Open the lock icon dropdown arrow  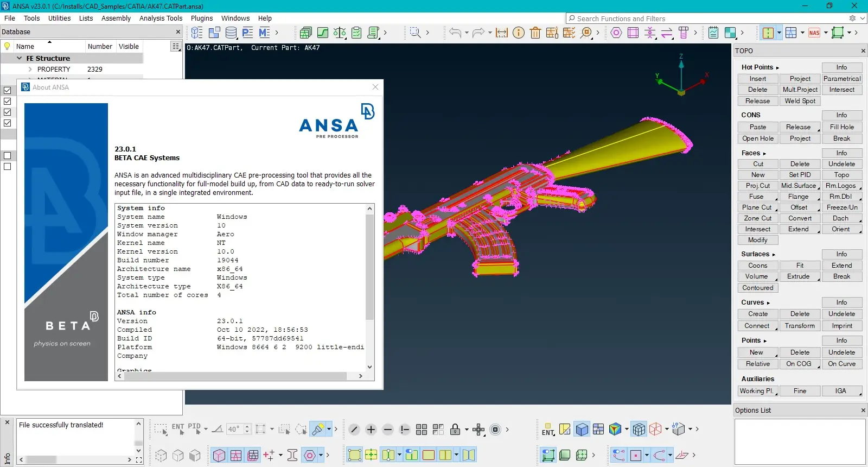tap(467, 430)
